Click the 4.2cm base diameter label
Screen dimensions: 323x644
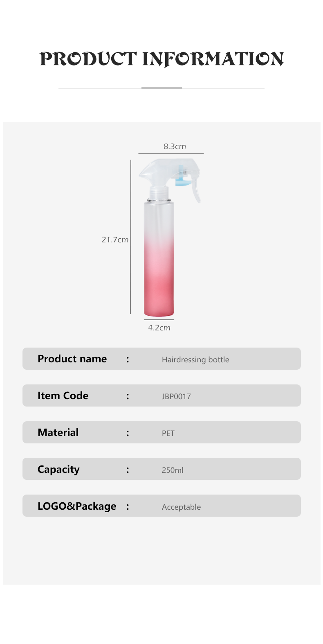tap(159, 328)
